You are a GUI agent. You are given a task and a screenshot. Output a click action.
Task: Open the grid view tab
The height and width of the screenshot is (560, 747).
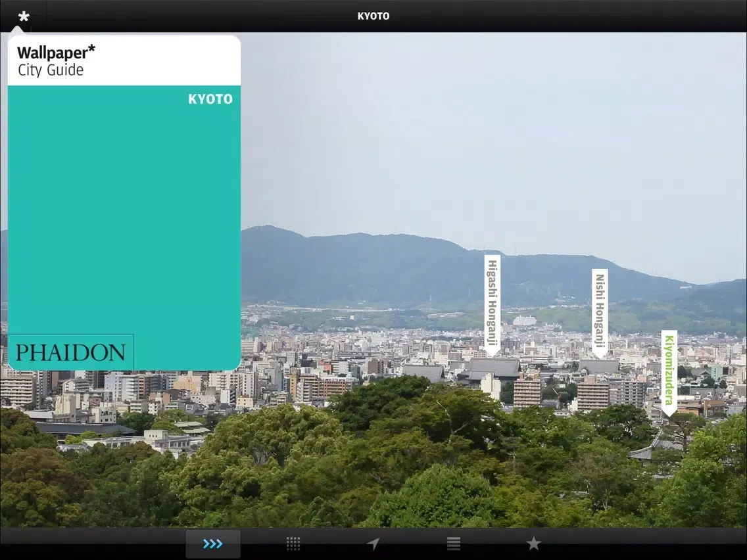pyautogui.click(x=293, y=544)
